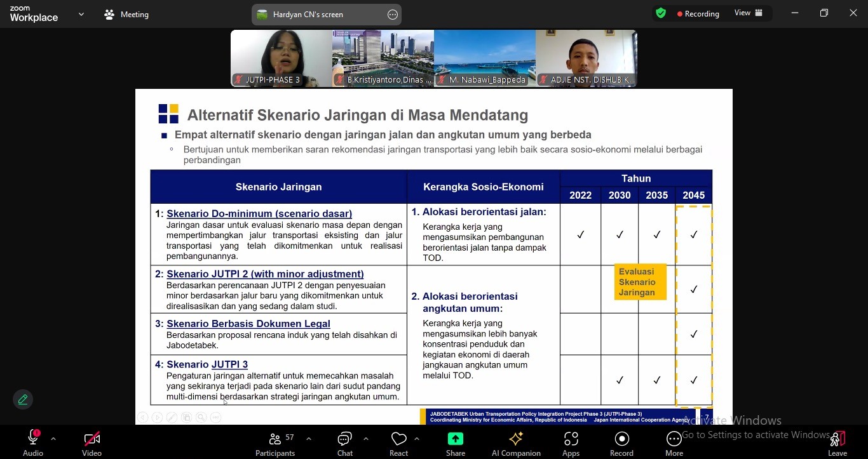Viewport: 868px width, 459px height.
Task: Click the slide's pen tool control
Action: (172, 417)
